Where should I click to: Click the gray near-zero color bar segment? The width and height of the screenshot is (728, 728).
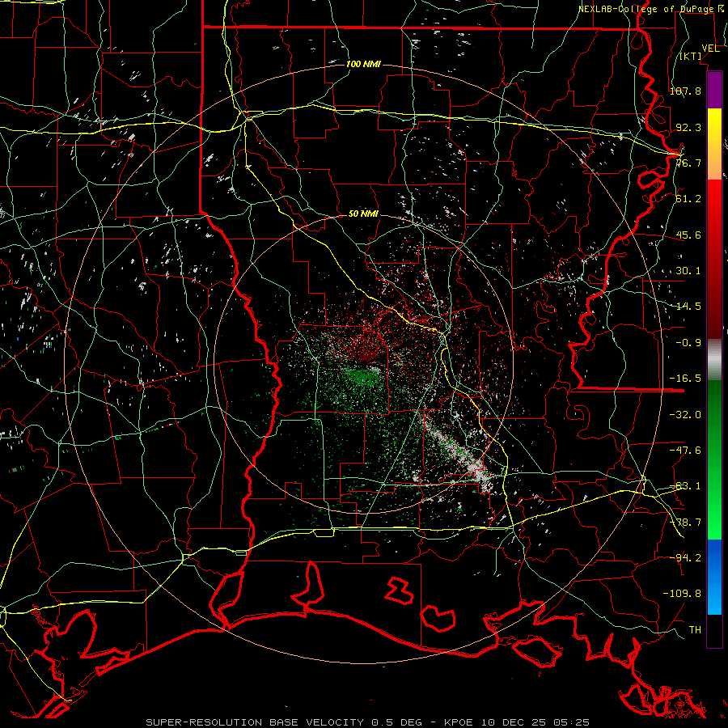[714, 360]
